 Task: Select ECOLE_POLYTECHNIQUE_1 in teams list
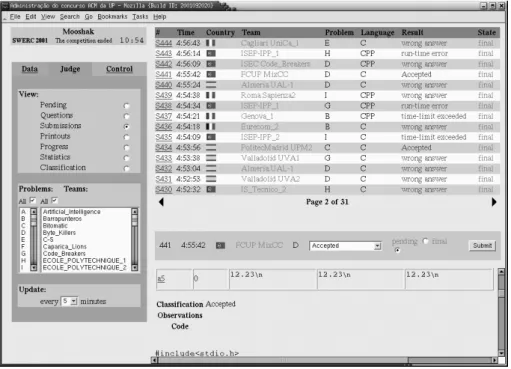(x=84, y=260)
